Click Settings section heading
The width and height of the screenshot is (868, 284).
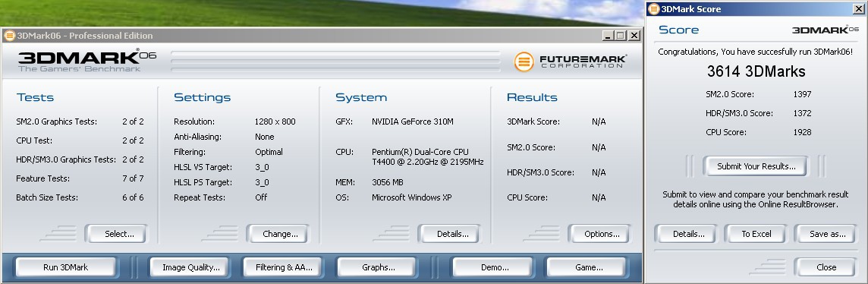[x=202, y=97]
